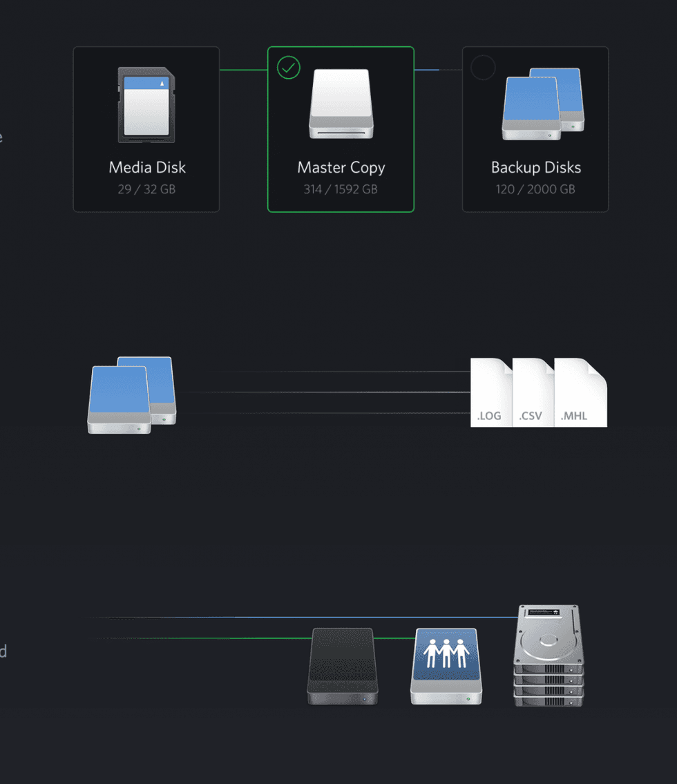Click the 29 / 32 GB capacity text
The image size is (677, 784).
pos(146,189)
